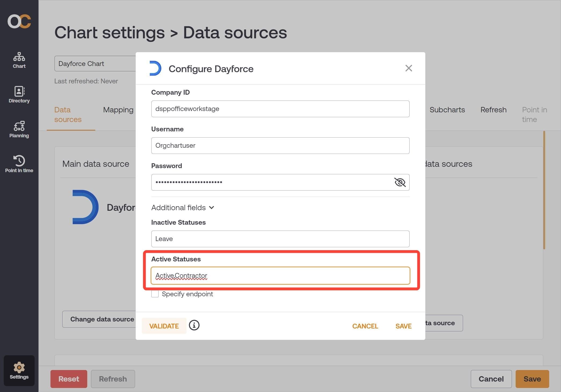The height and width of the screenshot is (392, 561).
Task: Click the Inactive Statuses input field
Action: [x=280, y=239]
